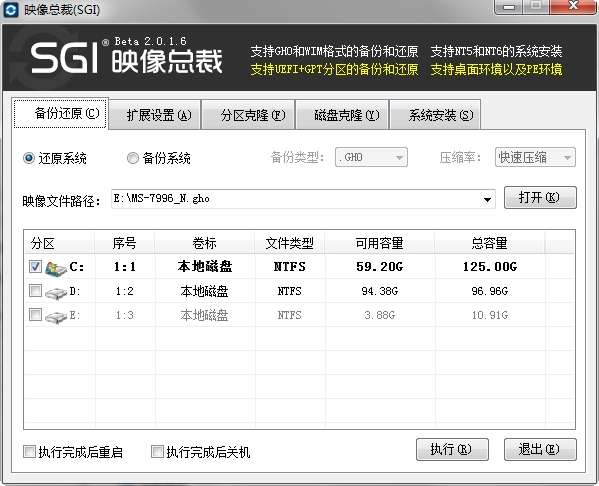Switch to the 磁盘克隆(Y) tab
Screen dimensions: 599x486
[342, 115]
